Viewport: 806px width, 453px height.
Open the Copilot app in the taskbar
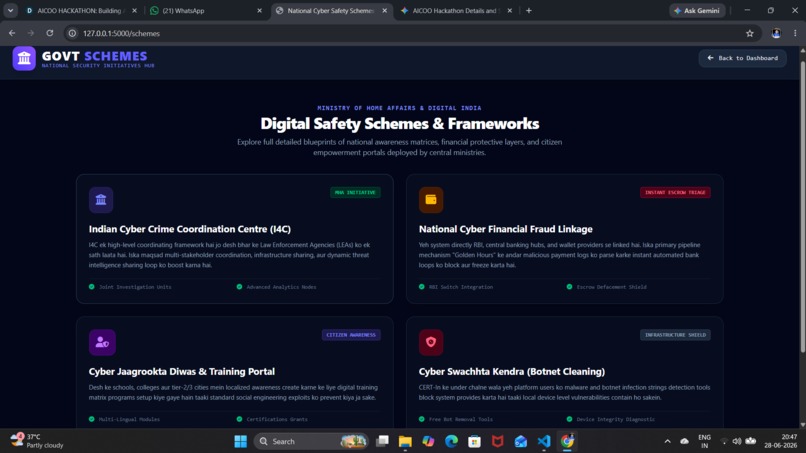point(428,441)
